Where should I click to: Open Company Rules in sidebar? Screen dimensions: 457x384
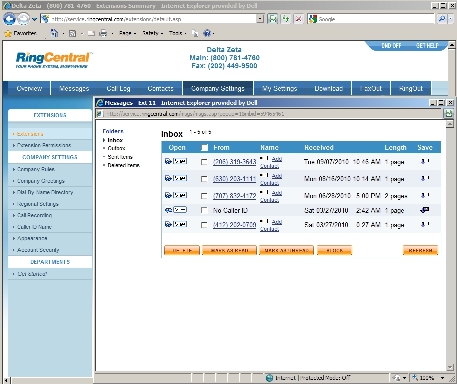36,169
